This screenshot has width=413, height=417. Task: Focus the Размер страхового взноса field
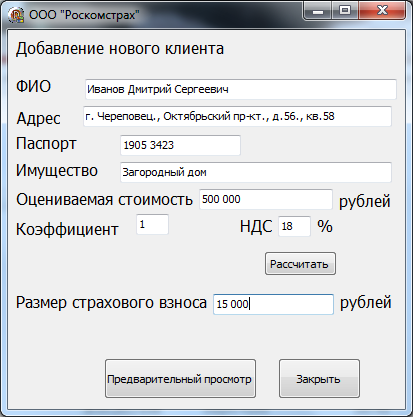tap(273, 304)
